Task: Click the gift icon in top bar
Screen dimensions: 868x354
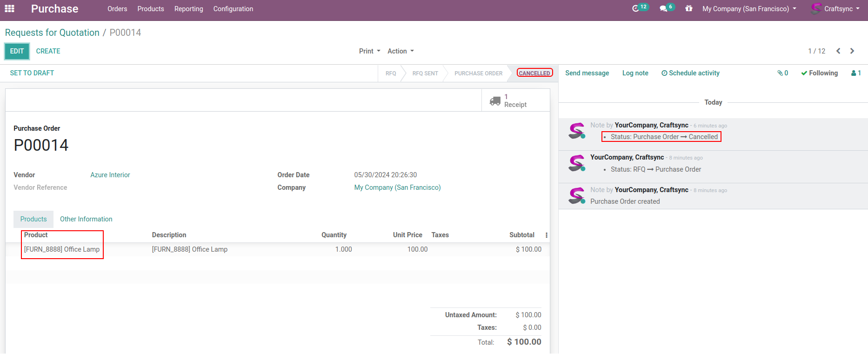Action: click(x=689, y=9)
